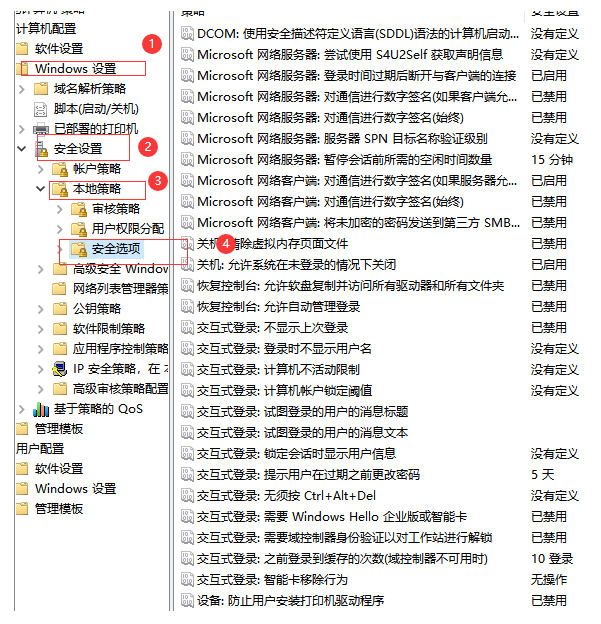The width and height of the screenshot is (601, 624).
Task: Select 用户权限分配 in the tree
Action: (x=127, y=228)
